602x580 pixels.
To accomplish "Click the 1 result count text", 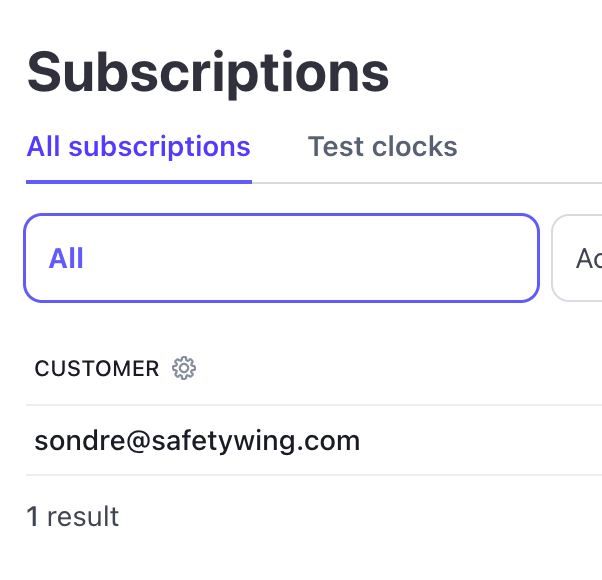I will [72, 517].
